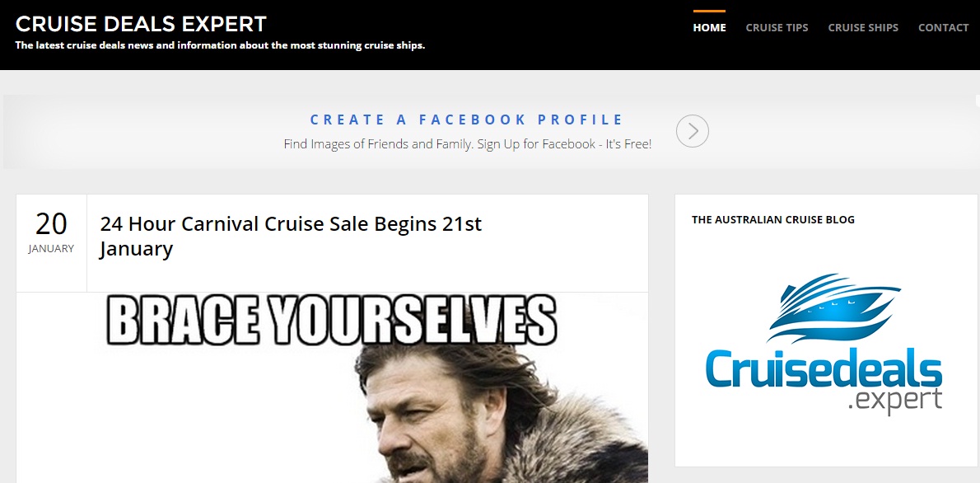Image resolution: width=980 pixels, height=483 pixels.
Task: Click the circular arrow icon in the ad banner
Action: pyautogui.click(x=693, y=131)
